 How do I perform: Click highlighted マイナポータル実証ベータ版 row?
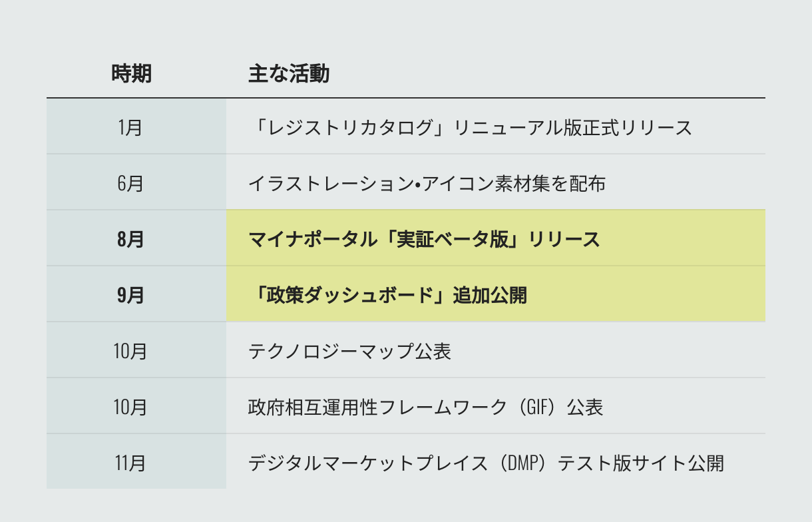click(x=496, y=238)
